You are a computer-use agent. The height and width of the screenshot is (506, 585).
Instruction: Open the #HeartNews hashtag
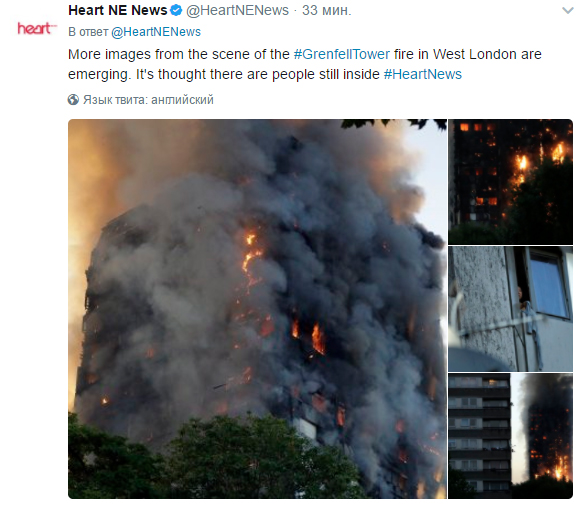click(x=423, y=74)
